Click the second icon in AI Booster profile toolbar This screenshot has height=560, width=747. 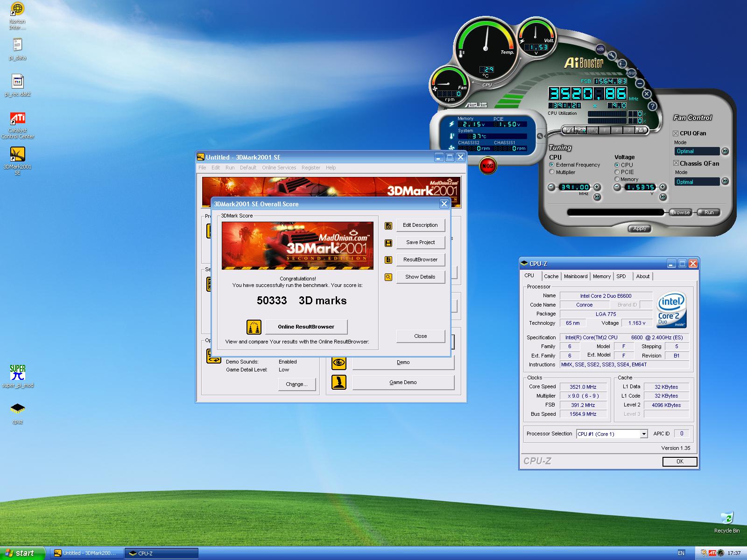point(580,131)
